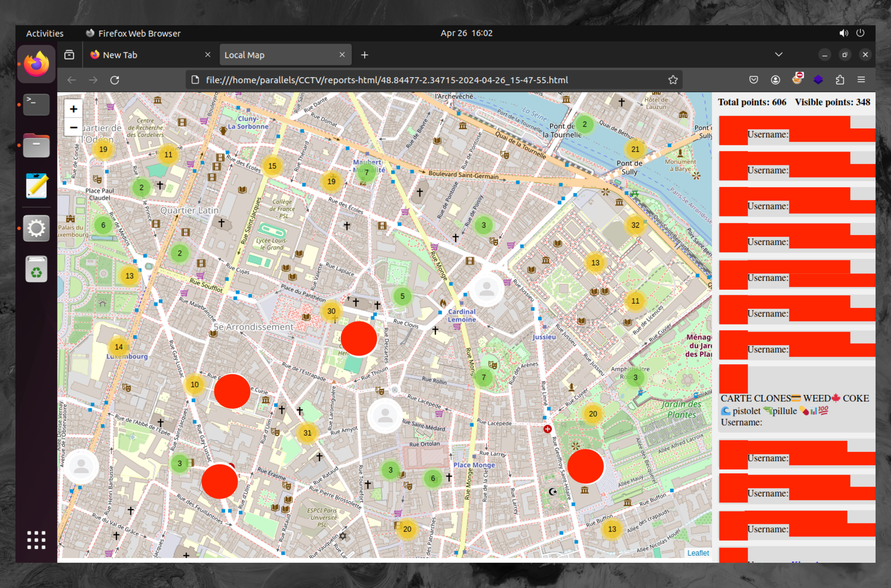Open the Firefox account profile icon
This screenshot has height=588, width=891.
click(x=775, y=80)
